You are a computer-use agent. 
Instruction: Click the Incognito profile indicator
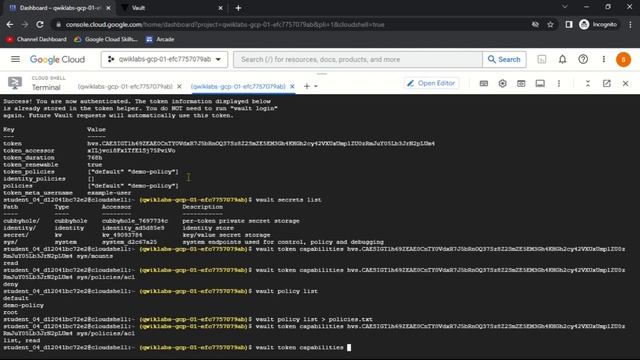(599, 24)
